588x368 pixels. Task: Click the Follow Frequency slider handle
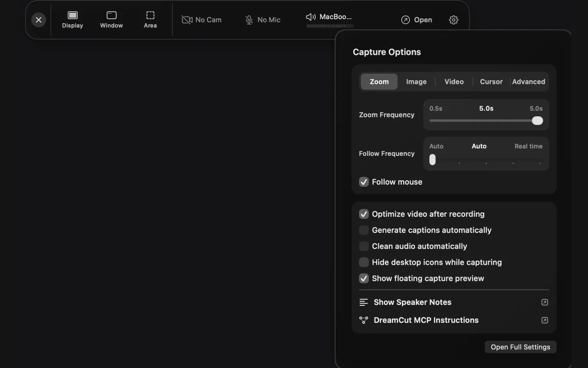point(433,159)
